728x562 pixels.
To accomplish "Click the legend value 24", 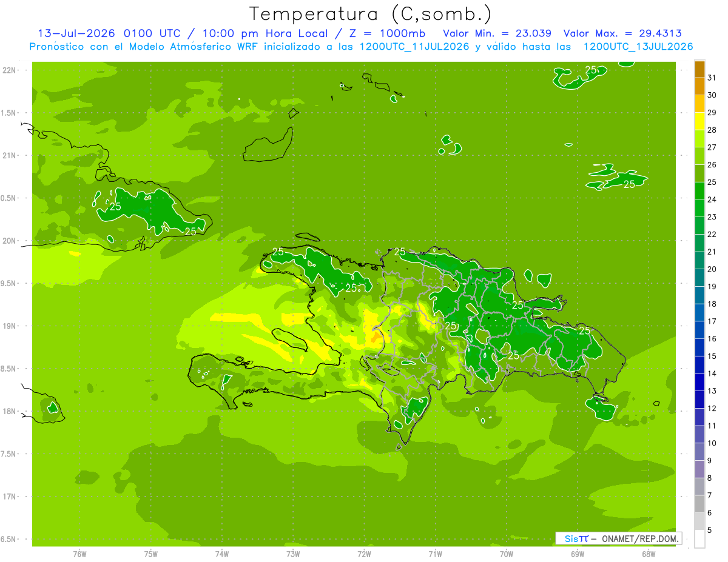I will 712,199.
